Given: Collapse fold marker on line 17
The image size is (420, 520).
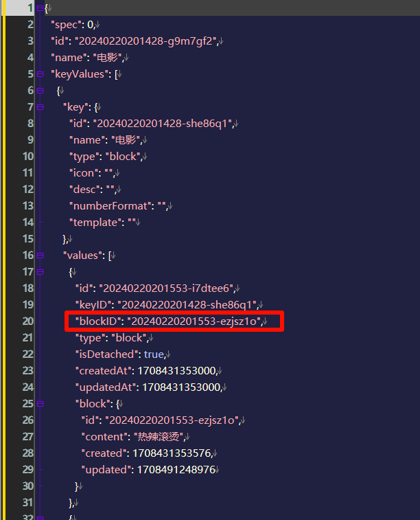Looking at the screenshot, I should [40, 272].
